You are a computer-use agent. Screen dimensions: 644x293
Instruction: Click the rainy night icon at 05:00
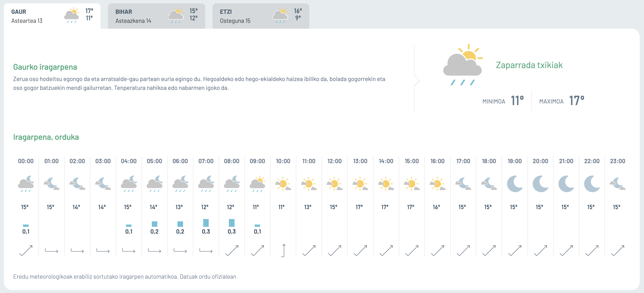(x=154, y=184)
